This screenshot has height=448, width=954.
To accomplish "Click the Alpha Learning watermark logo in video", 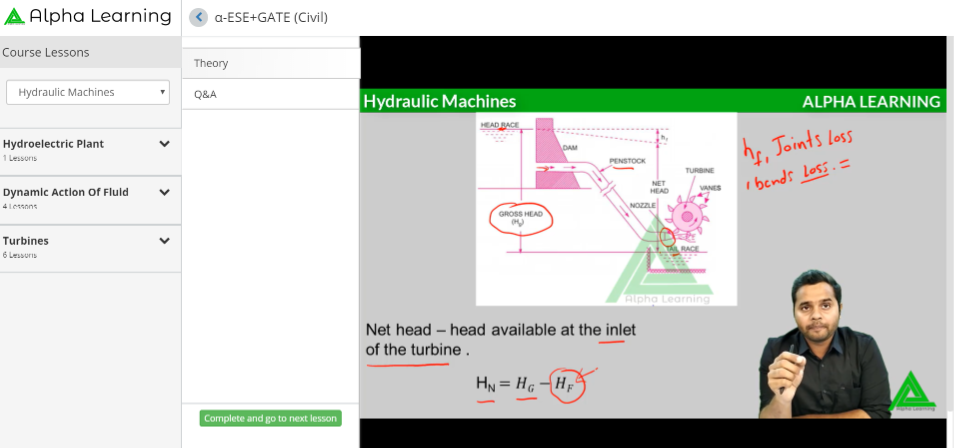I will pos(911,392).
